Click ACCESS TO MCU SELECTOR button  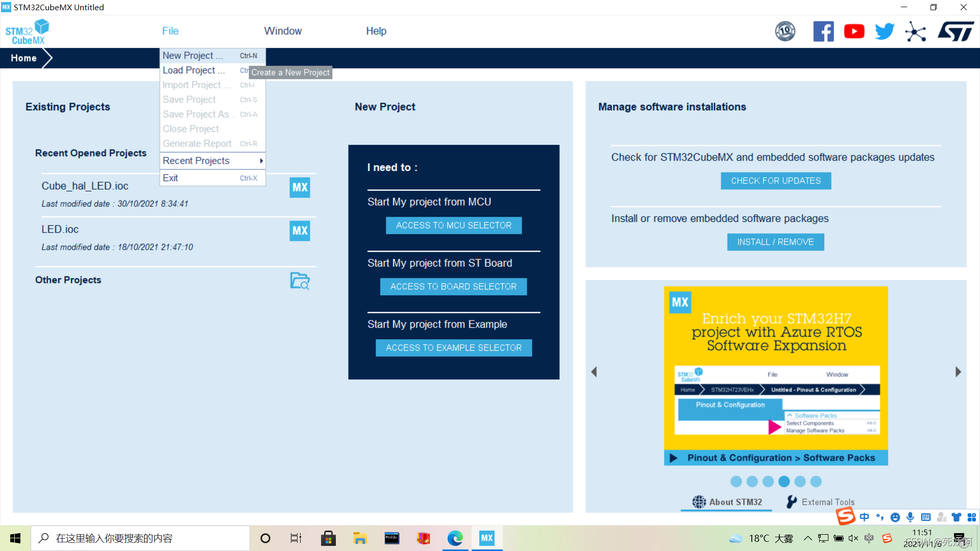point(454,226)
